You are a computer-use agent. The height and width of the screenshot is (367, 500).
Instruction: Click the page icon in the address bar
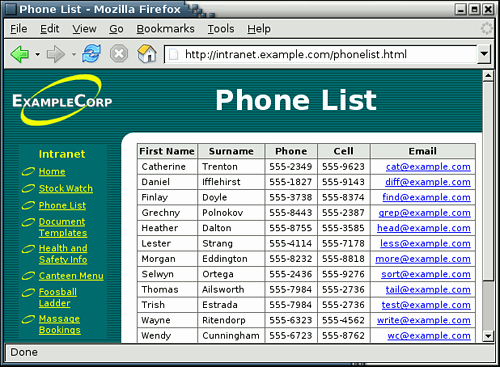173,54
